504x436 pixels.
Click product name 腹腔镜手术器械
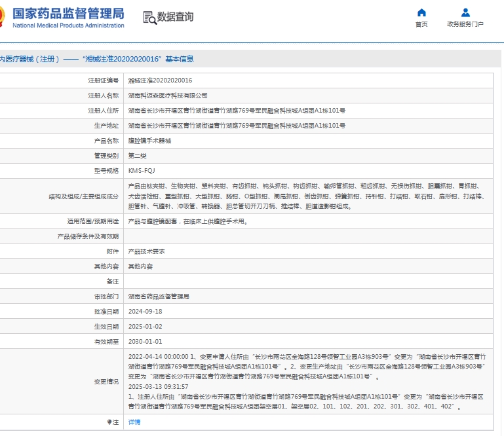point(149,141)
